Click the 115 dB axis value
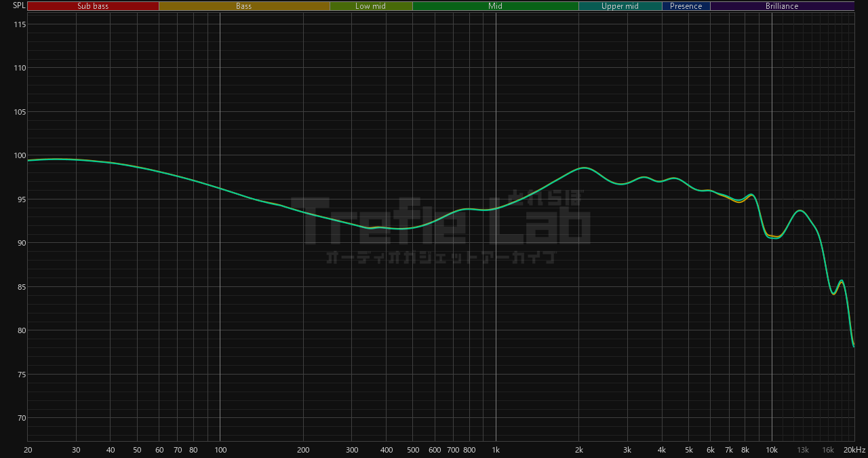868x458 pixels. [x=20, y=24]
